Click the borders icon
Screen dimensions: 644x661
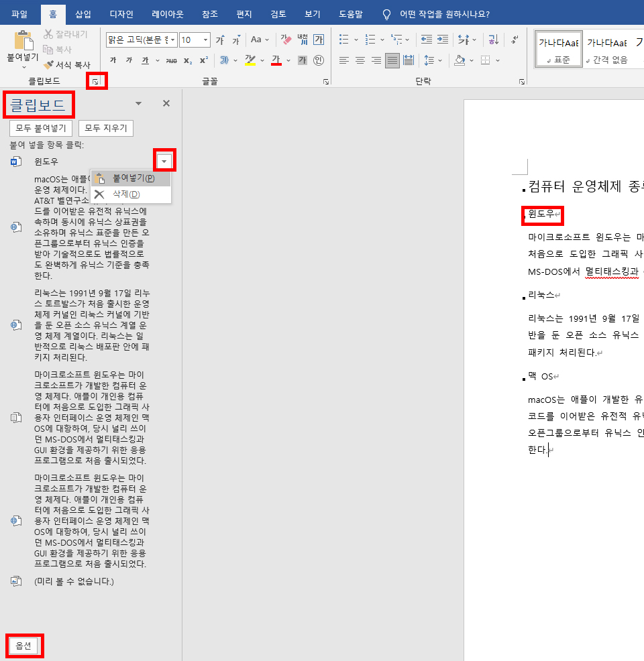[486, 60]
